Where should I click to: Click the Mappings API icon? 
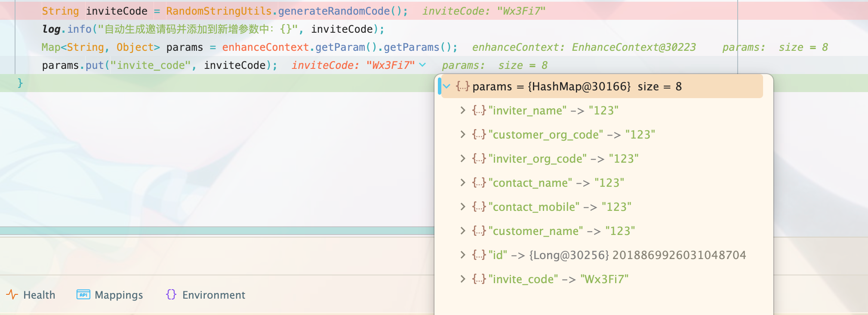coord(83,295)
